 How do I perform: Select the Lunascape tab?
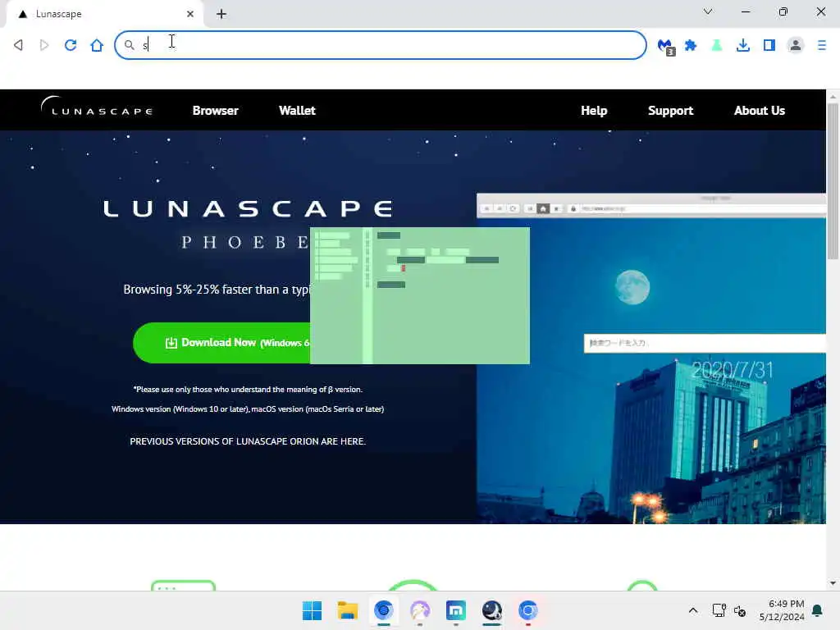105,14
